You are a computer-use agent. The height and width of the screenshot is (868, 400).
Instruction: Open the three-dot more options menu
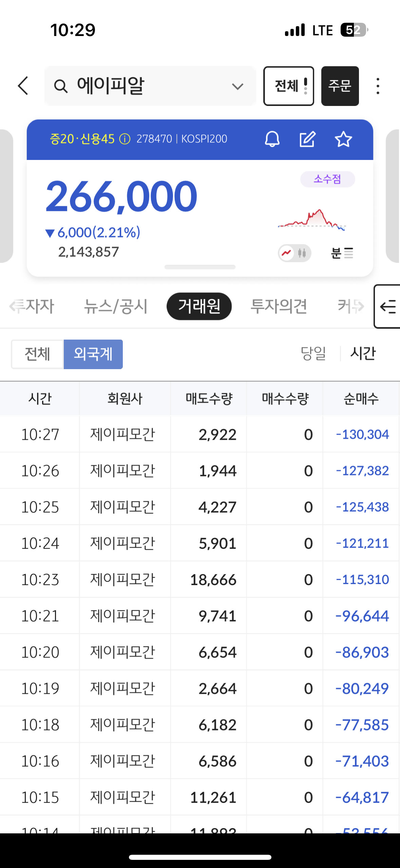pos(378,86)
